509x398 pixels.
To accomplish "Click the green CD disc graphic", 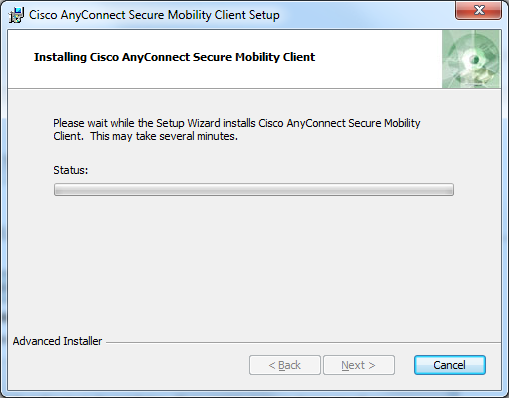I will (471, 59).
